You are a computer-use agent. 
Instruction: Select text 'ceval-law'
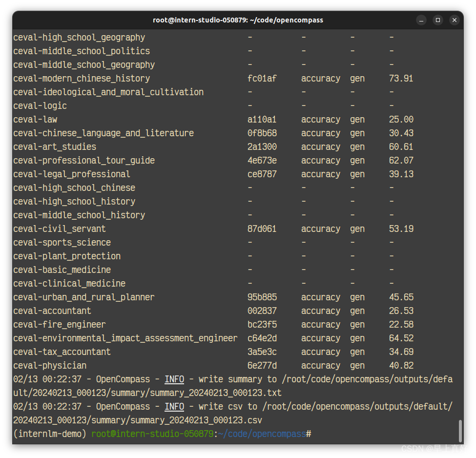pos(35,119)
